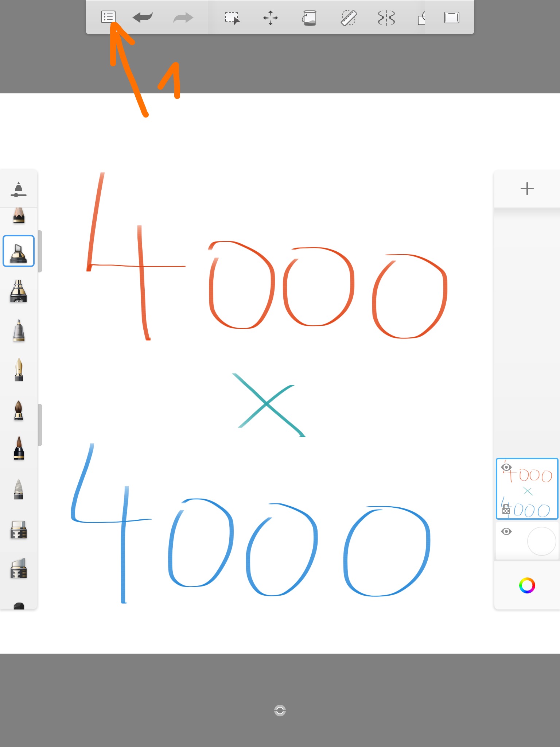The image size is (560, 747).
Task: Toggle the full screen interface button
Action: (451, 18)
